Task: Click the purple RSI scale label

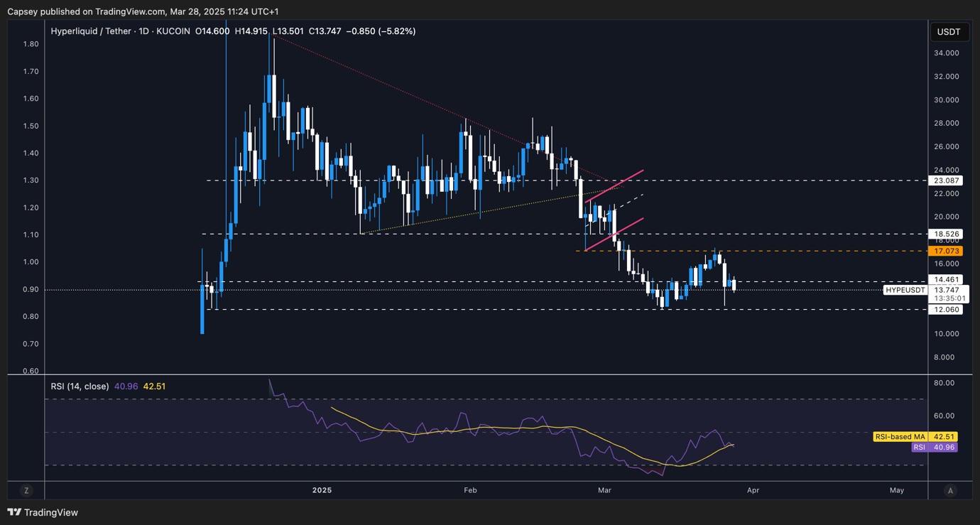Action: [919, 448]
